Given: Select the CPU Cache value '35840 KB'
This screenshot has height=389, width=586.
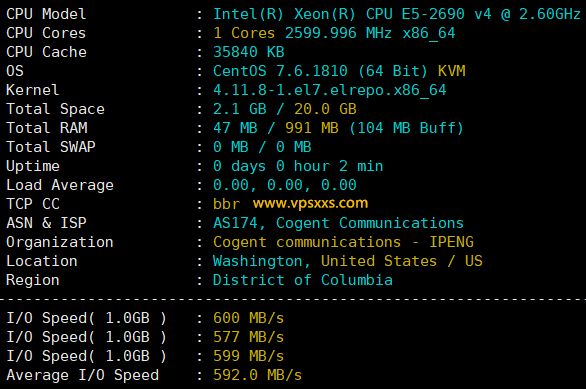Looking at the screenshot, I should (x=249, y=52).
